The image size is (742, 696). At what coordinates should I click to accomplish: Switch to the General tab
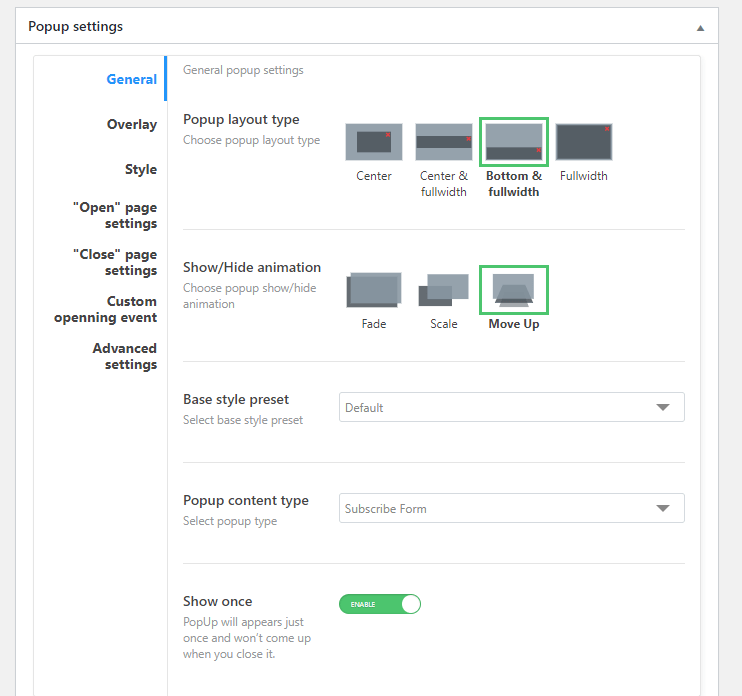pyautogui.click(x=132, y=79)
